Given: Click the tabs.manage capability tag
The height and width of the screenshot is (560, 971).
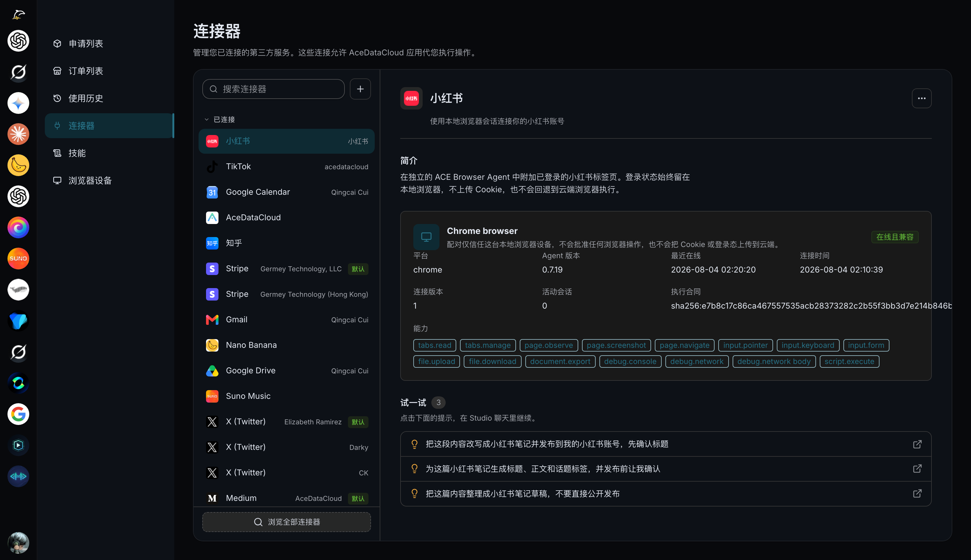Looking at the screenshot, I should pyautogui.click(x=488, y=345).
